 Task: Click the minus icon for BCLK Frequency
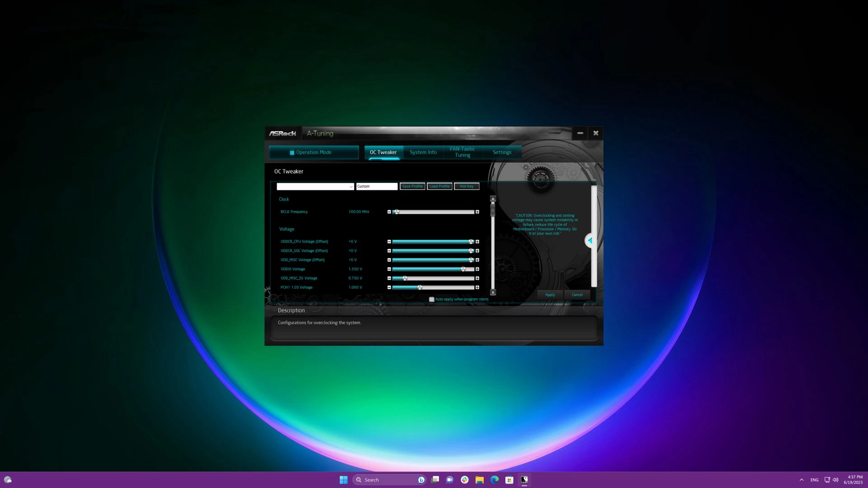[389, 212]
